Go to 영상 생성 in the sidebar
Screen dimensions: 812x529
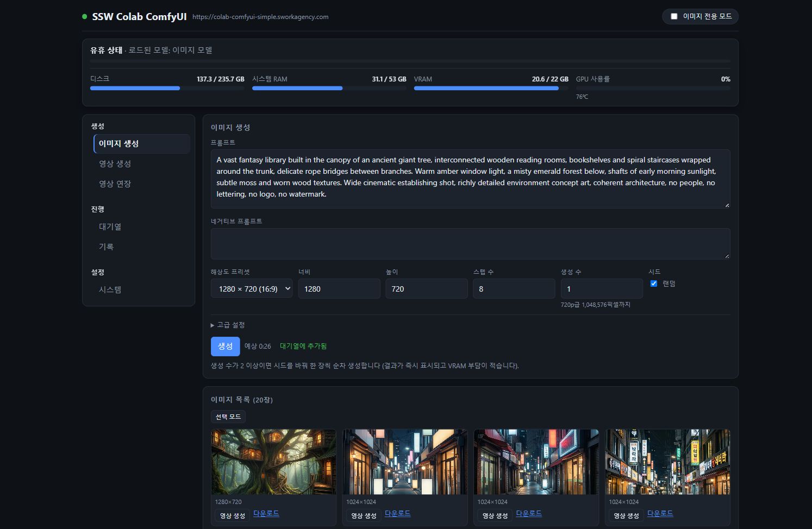click(142, 164)
